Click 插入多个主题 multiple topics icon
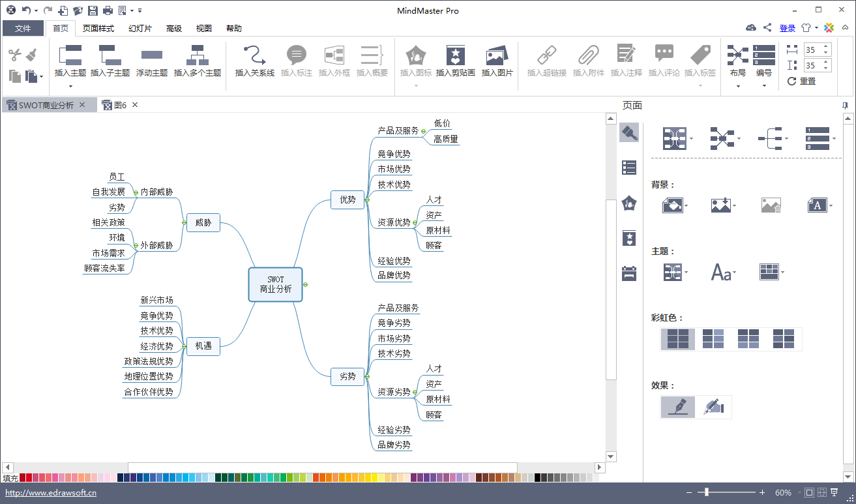 (x=198, y=54)
